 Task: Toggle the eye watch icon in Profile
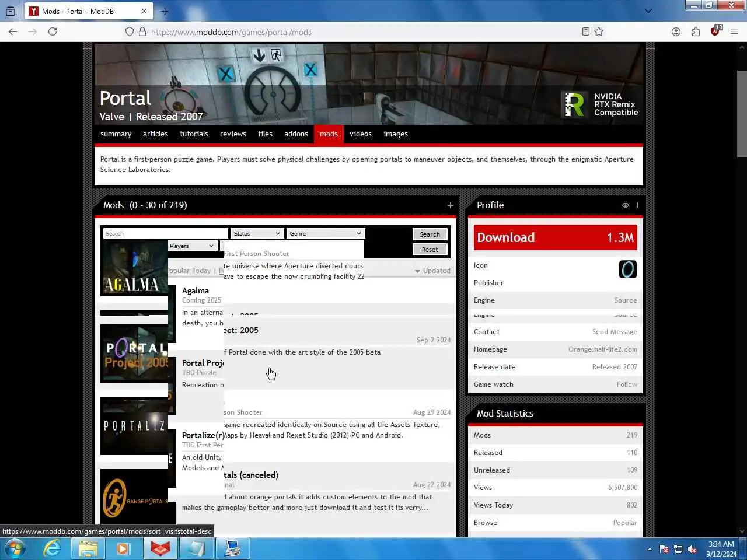(625, 205)
